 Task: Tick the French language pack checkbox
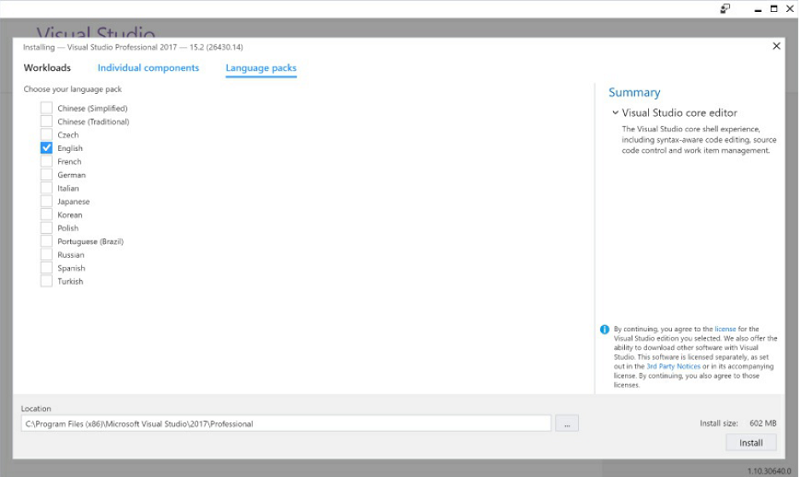pyautogui.click(x=46, y=161)
